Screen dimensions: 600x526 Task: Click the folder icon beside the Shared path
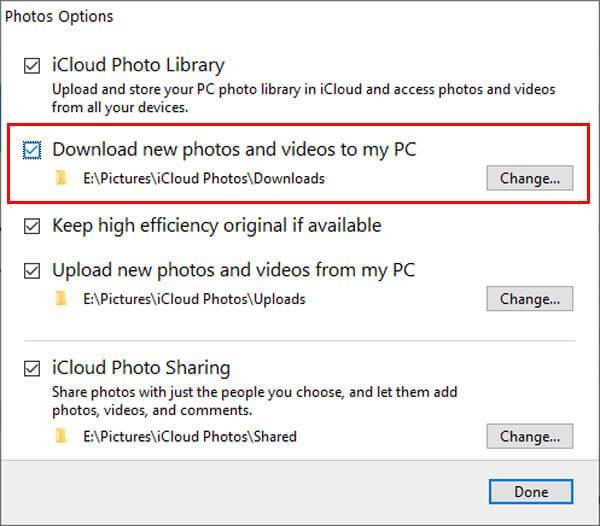click(62, 436)
